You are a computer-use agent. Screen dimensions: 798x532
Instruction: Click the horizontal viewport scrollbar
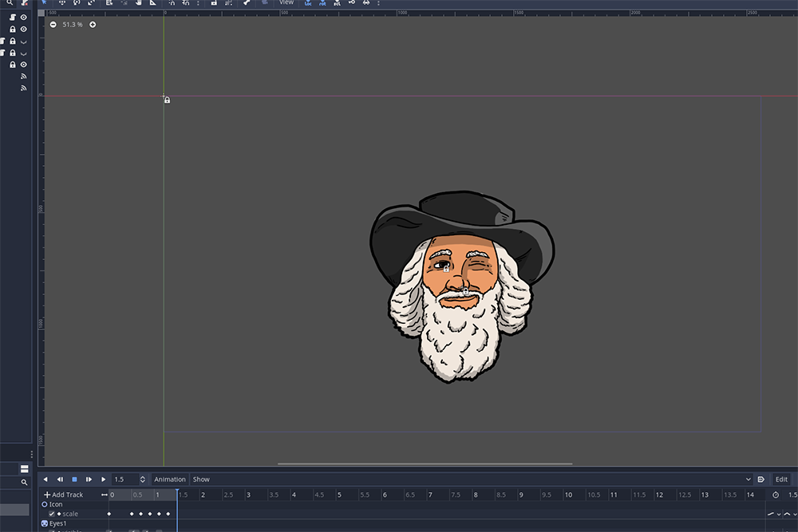(425, 463)
